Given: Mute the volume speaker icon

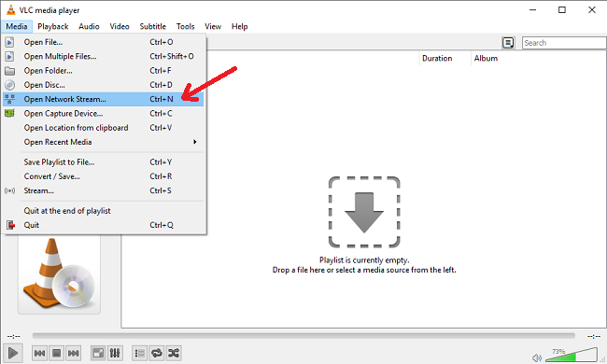Looking at the screenshot, I should (537, 357).
